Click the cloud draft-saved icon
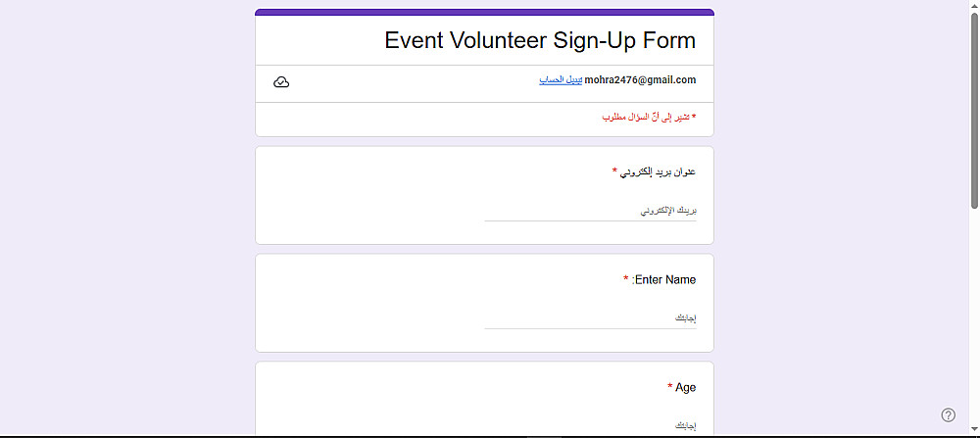This screenshot has height=438, width=980. pyautogui.click(x=281, y=82)
